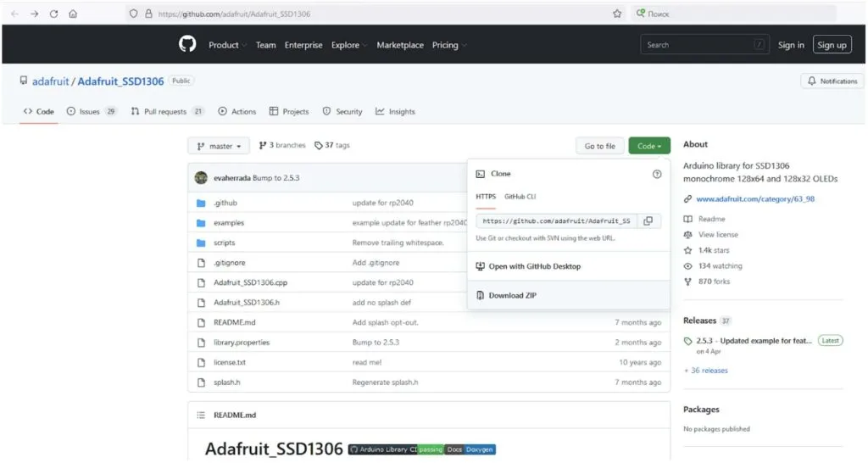Image resolution: width=868 pixels, height=463 pixels.
Task: Bookmark this page with star icon
Action: 617,14
